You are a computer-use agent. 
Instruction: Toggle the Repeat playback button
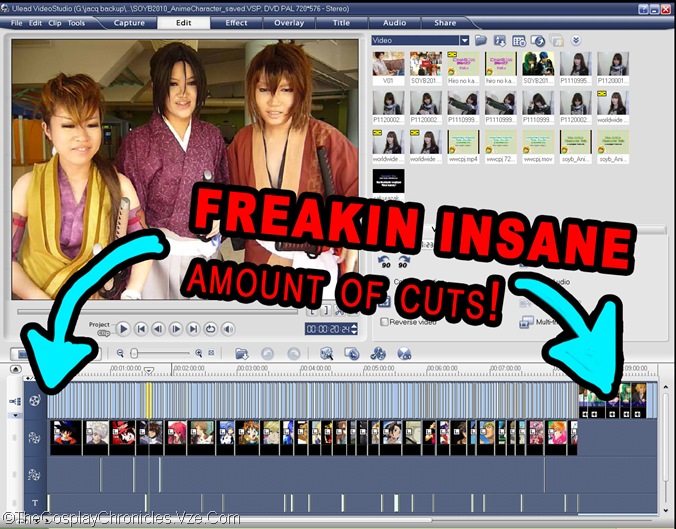tap(210, 328)
